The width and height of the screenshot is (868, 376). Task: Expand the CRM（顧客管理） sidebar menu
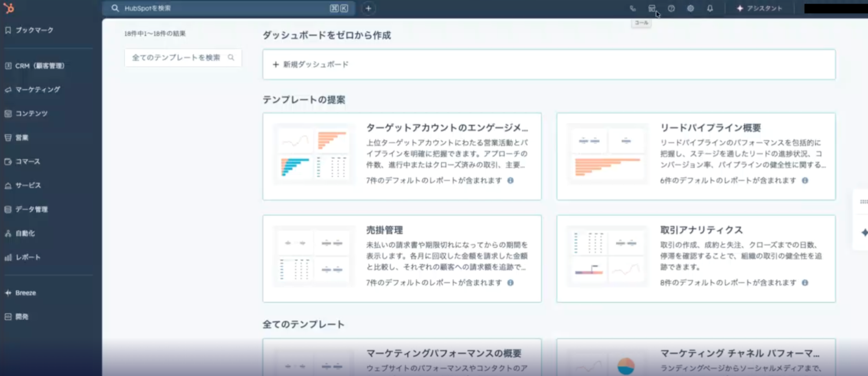(40, 66)
